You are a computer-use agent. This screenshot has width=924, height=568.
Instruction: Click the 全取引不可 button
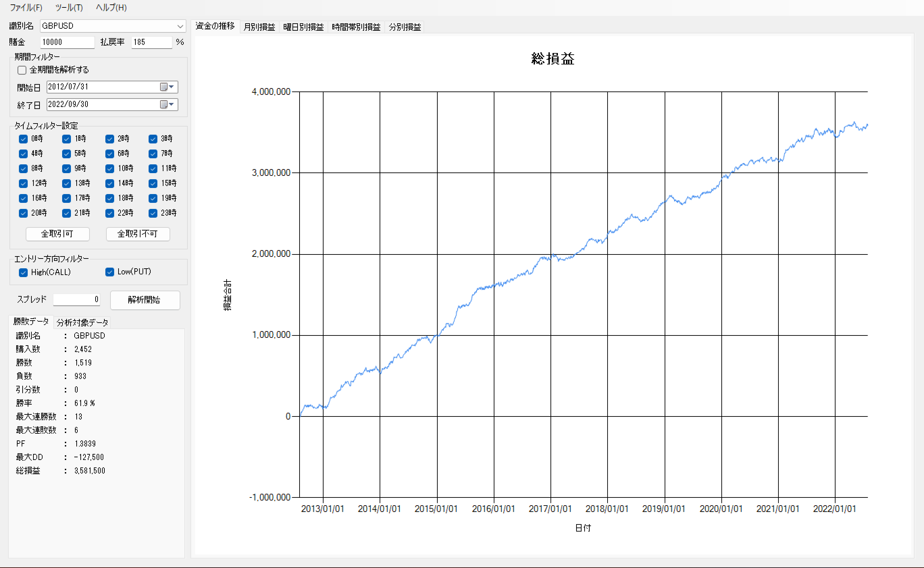[x=138, y=234]
